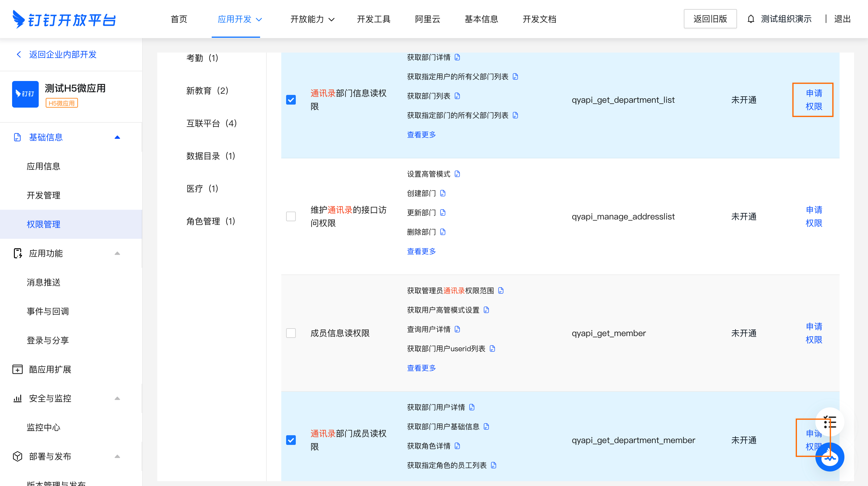Uncheck the 通讯录部门信息读权限 checkbox
This screenshot has width=868, height=486.
pyautogui.click(x=291, y=100)
